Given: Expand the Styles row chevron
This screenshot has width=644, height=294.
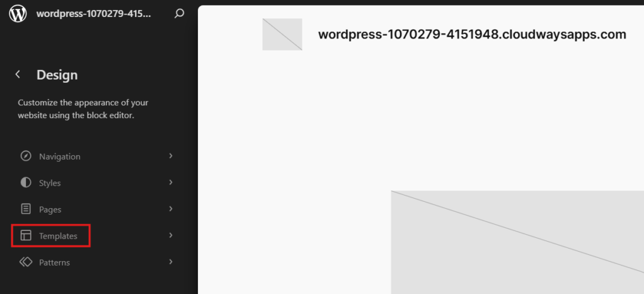Looking at the screenshot, I should pos(171,182).
